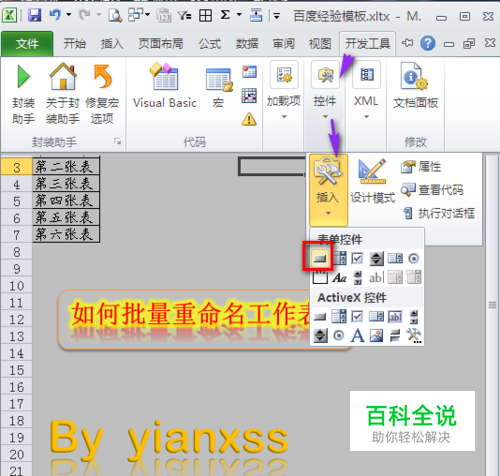Click the borders grid icon in quick toolbar
This screenshot has height=476, width=500.
tap(205, 15)
